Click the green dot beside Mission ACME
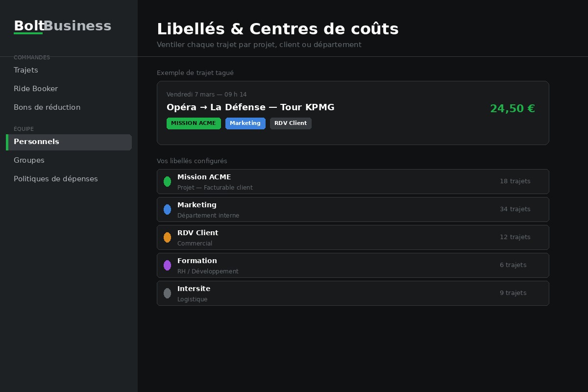The width and height of the screenshot is (588, 392). pos(167,181)
